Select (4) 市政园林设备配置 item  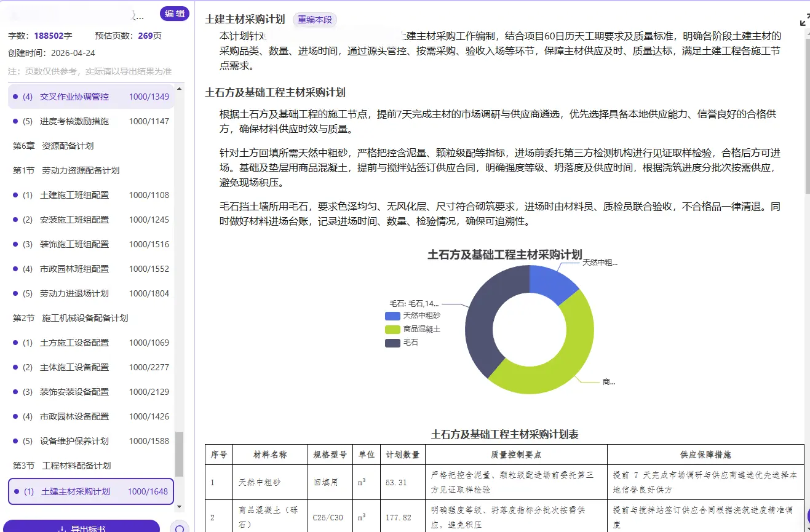coord(91,416)
